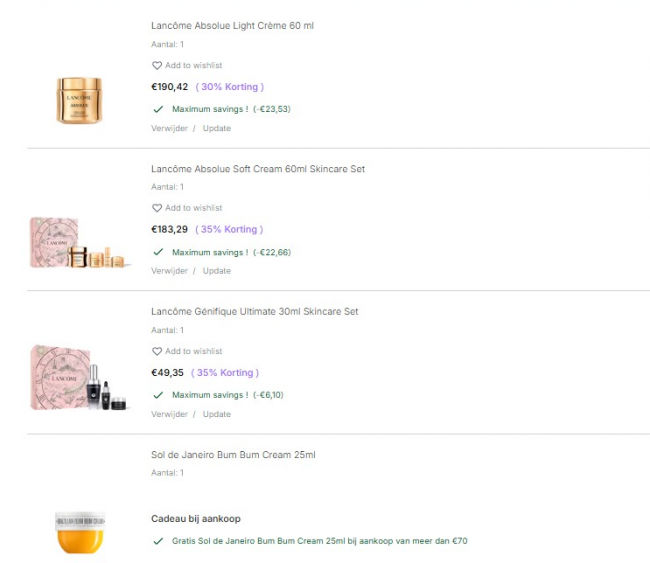Remove Absolue Soft Cream set via Verwijder
Viewport: 650px width, 563px height.
(169, 271)
